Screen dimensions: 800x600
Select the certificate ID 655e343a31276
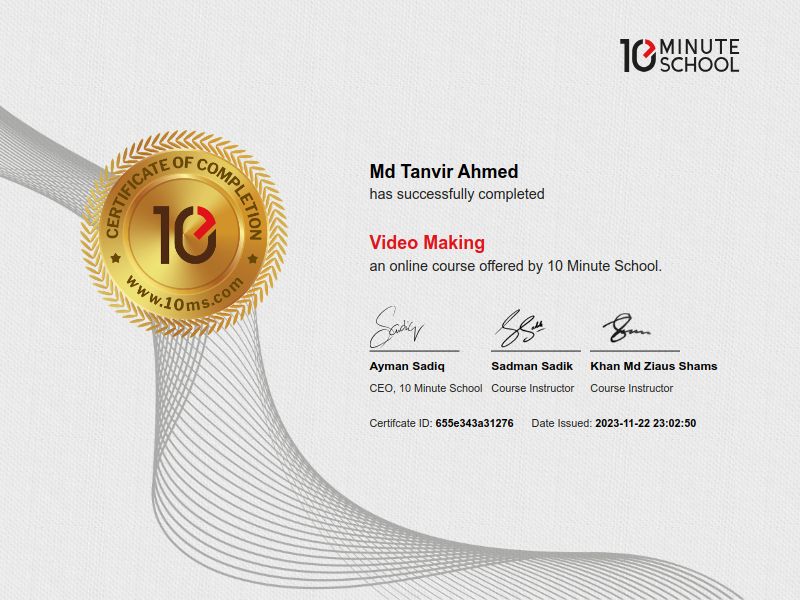[x=474, y=423]
